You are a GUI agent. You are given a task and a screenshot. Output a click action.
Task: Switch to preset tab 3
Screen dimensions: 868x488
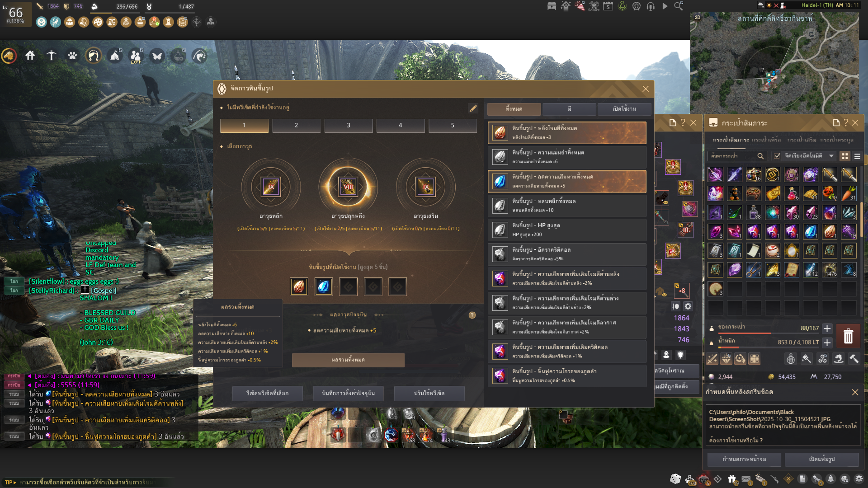tap(348, 125)
